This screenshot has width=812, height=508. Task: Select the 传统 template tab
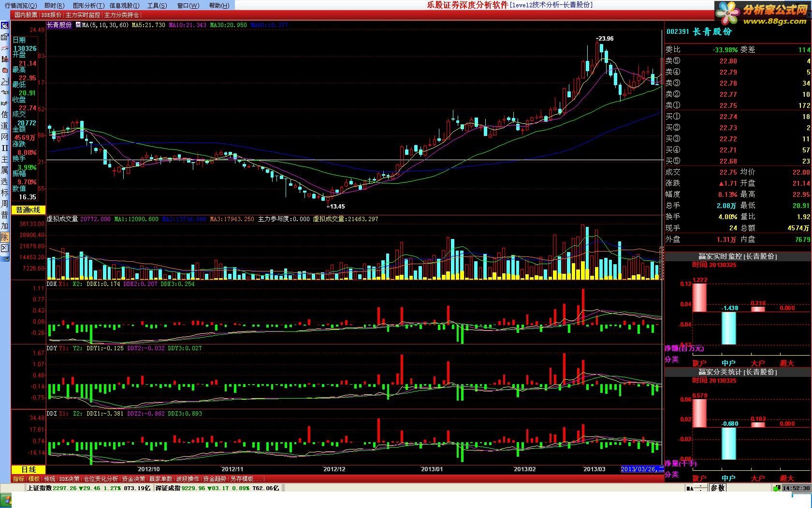49,479
